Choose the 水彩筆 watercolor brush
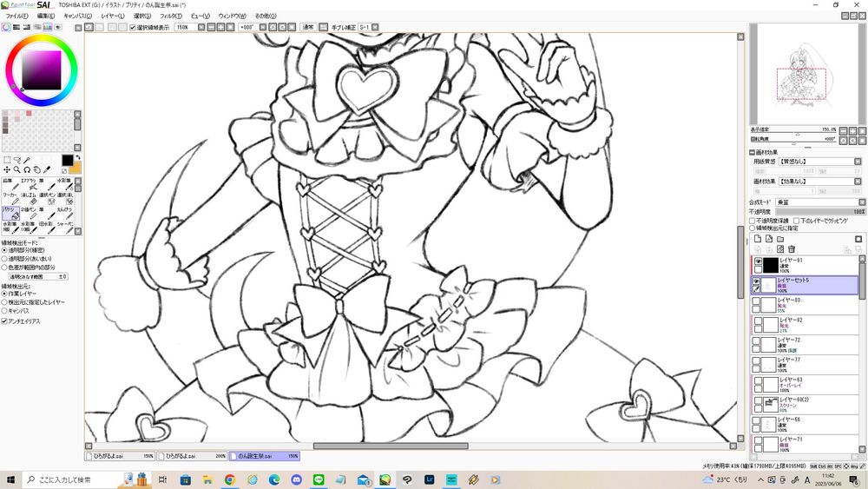The width and height of the screenshot is (868, 489). 65,184
